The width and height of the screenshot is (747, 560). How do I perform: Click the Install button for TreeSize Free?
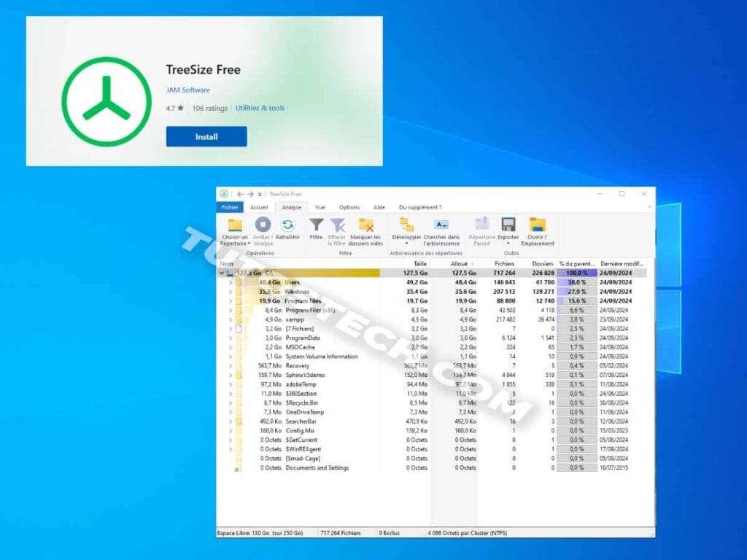(x=206, y=136)
